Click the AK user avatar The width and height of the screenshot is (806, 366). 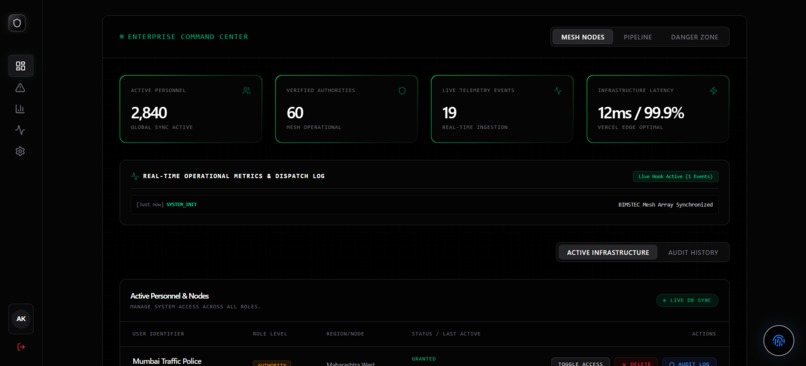[21, 319]
